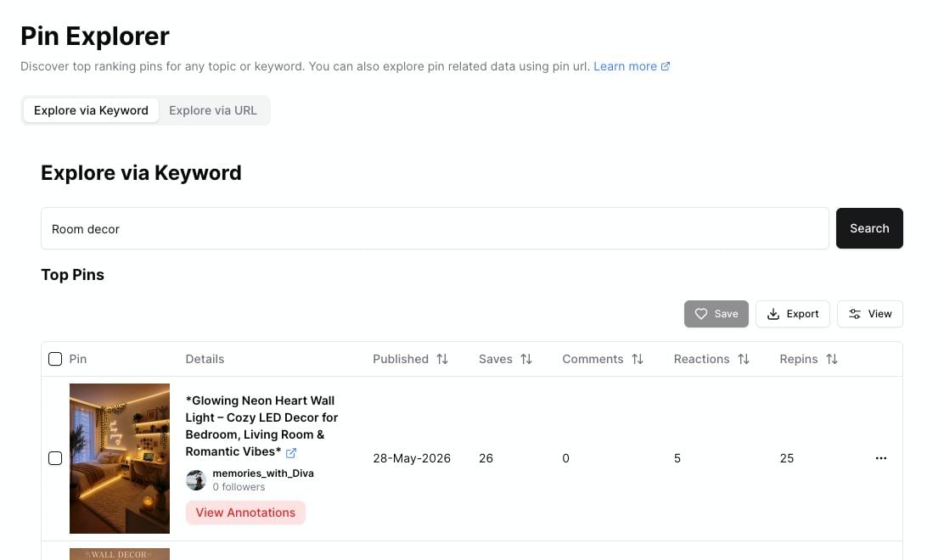Click the Repins value 25

[x=786, y=458]
